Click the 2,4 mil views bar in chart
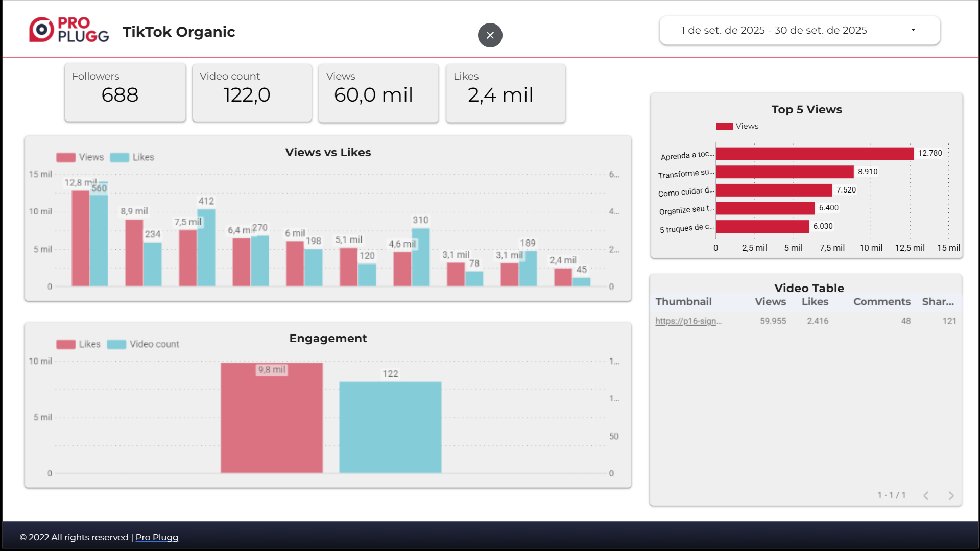Image resolution: width=980 pixels, height=551 pixels. [x=563, y=277]
